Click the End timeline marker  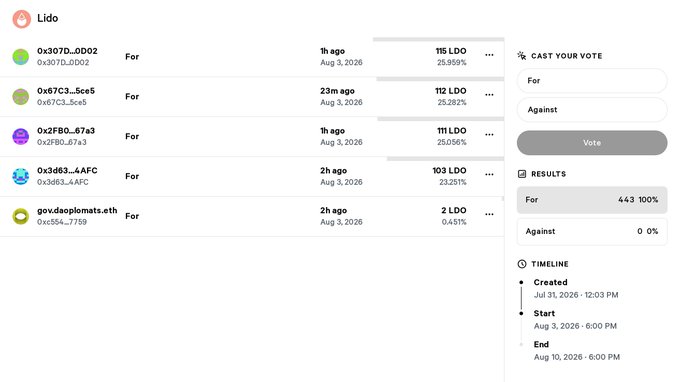pyautogui.click(x=521, y=345)
